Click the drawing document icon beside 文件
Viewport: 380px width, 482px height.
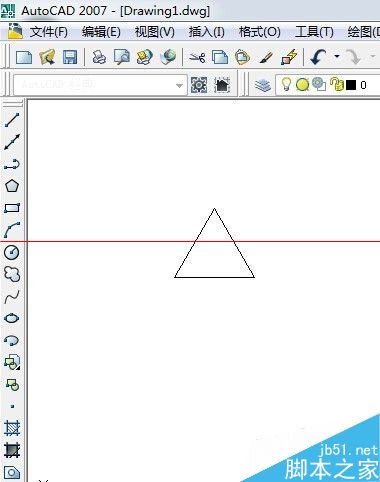15,31
